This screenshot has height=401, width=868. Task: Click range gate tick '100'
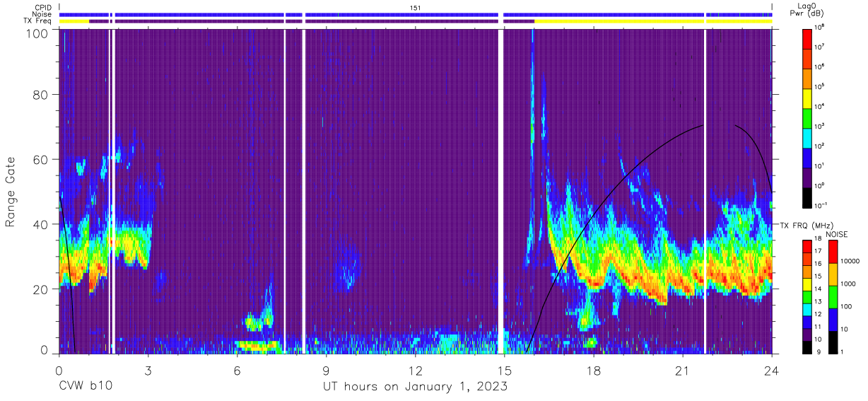[x=37, y=33]
